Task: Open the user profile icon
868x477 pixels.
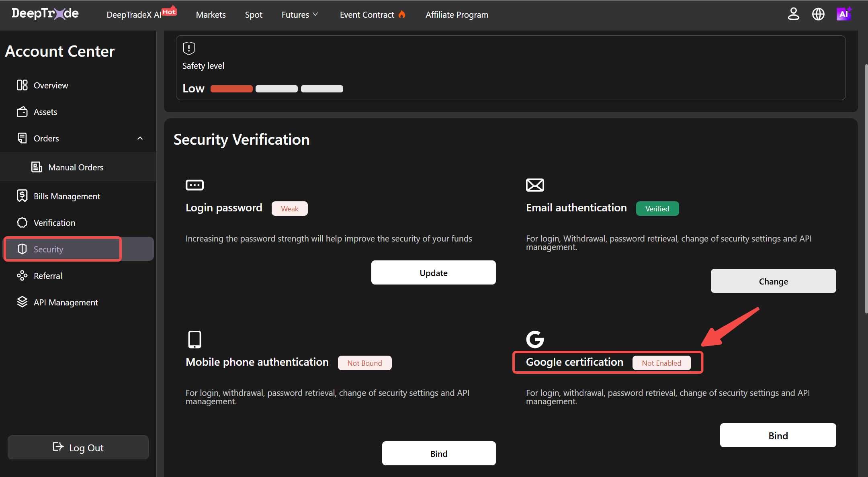Action: click(x=793, y=14)
